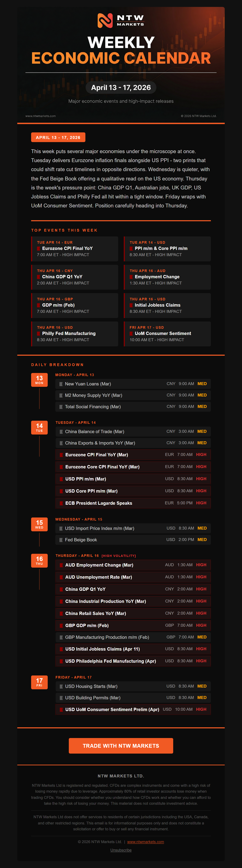Select the USD Building Permits (Mar) row
This screenshot has width=242, height=868.
click(133, 698)
